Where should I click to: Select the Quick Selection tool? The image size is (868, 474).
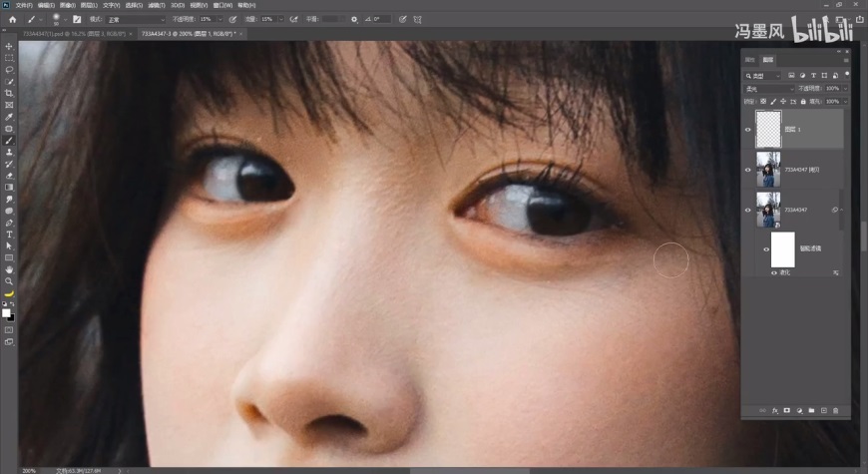pos(9,82)
